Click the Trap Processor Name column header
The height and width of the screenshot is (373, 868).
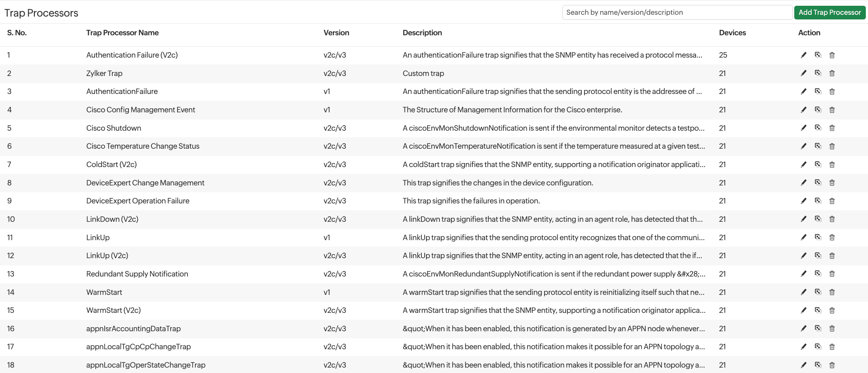point(122,33)
